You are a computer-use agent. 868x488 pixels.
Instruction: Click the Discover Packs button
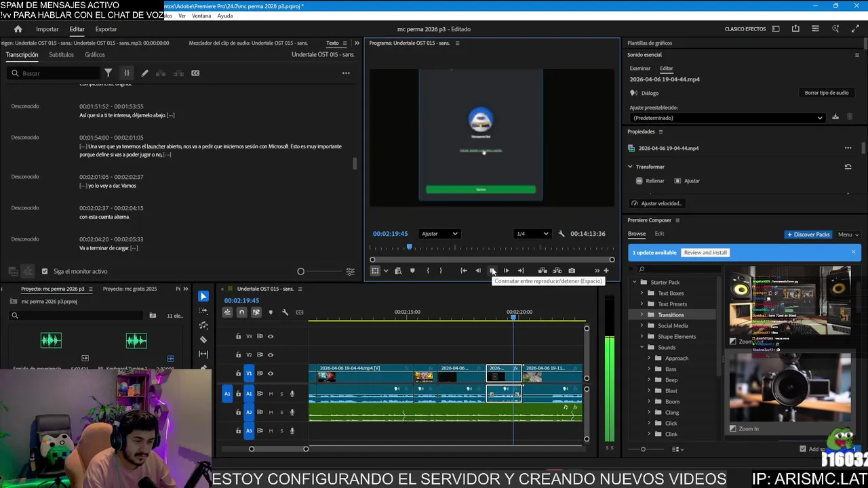point(808,235)
